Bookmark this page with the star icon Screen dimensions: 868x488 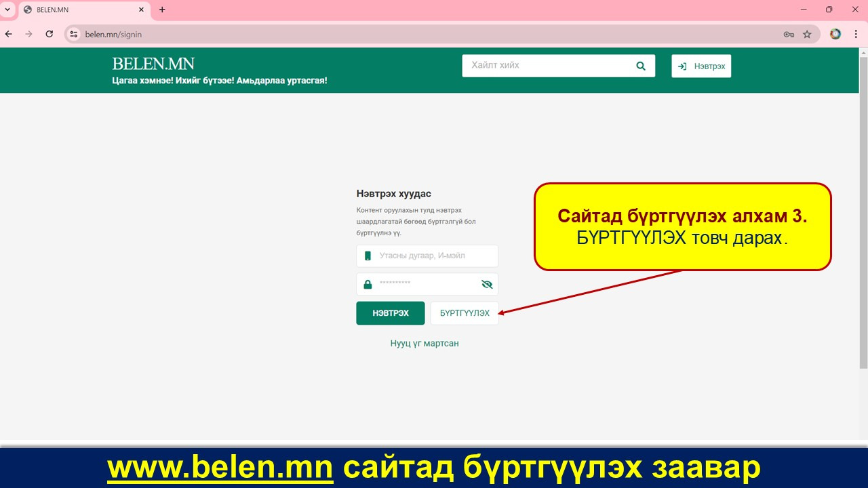coord(807,34)
